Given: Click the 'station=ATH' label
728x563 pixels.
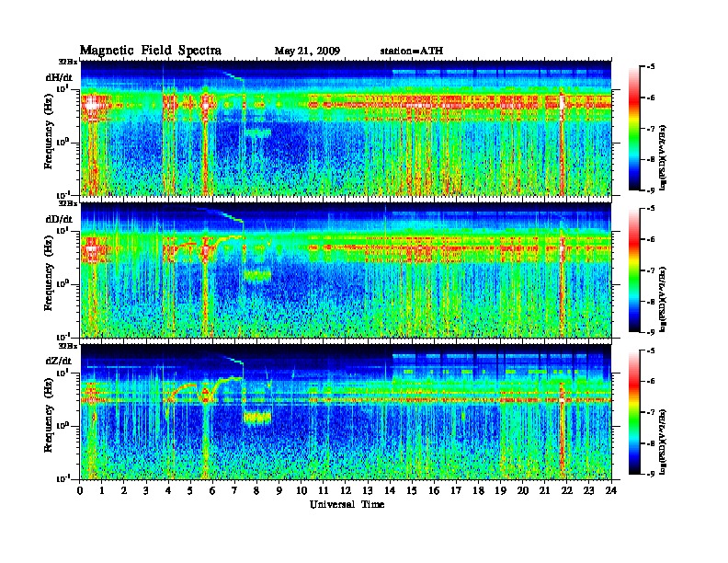Looking at the screenshot, I should [412, 52].
